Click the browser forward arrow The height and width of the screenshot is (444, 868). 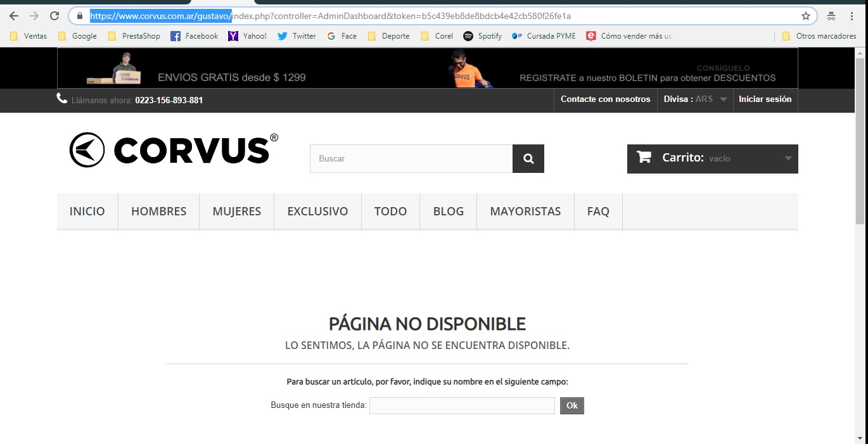[34, 16]
